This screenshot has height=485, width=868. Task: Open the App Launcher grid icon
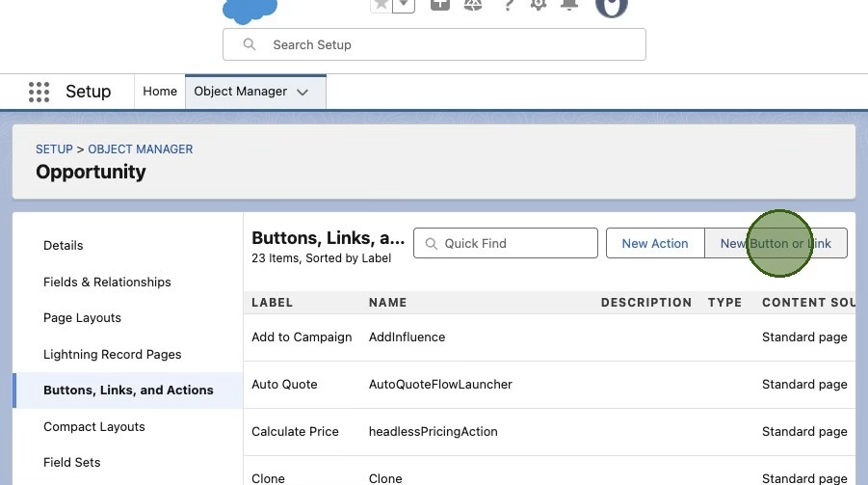point(39,92)
